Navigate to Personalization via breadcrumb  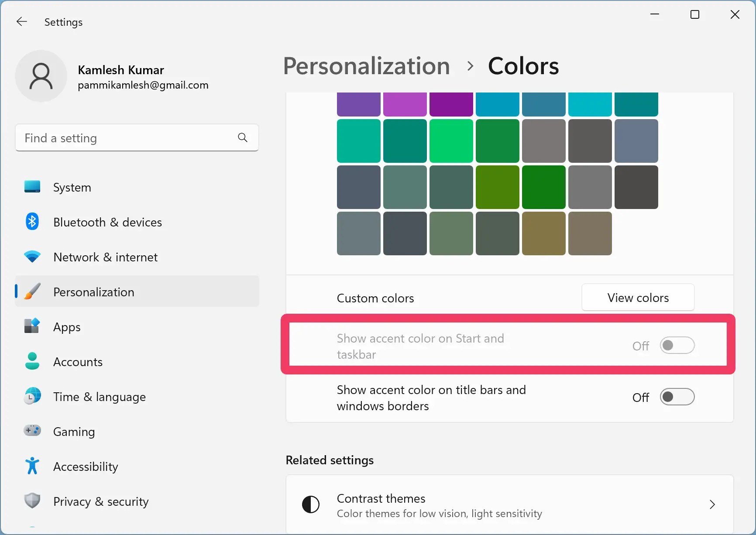[366, 65]
